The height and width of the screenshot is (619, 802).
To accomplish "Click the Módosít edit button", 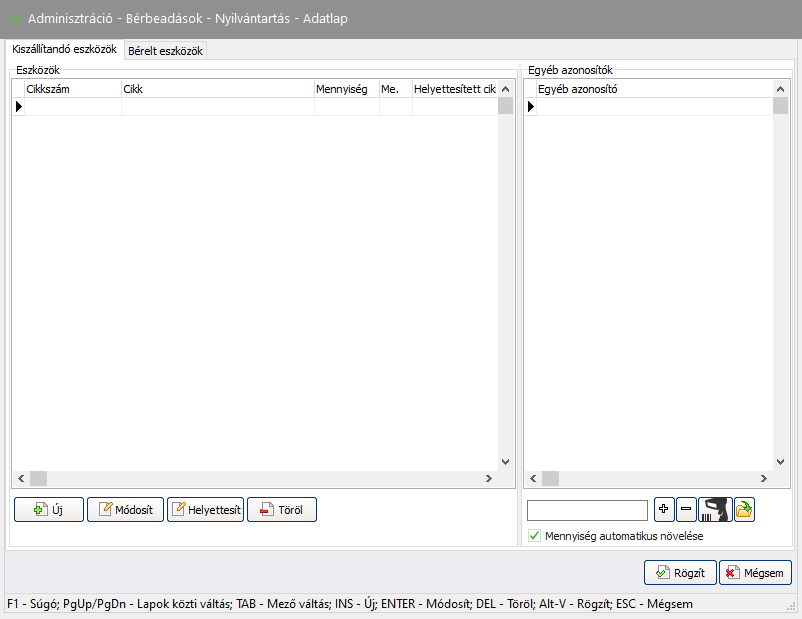I will [126, 510].
